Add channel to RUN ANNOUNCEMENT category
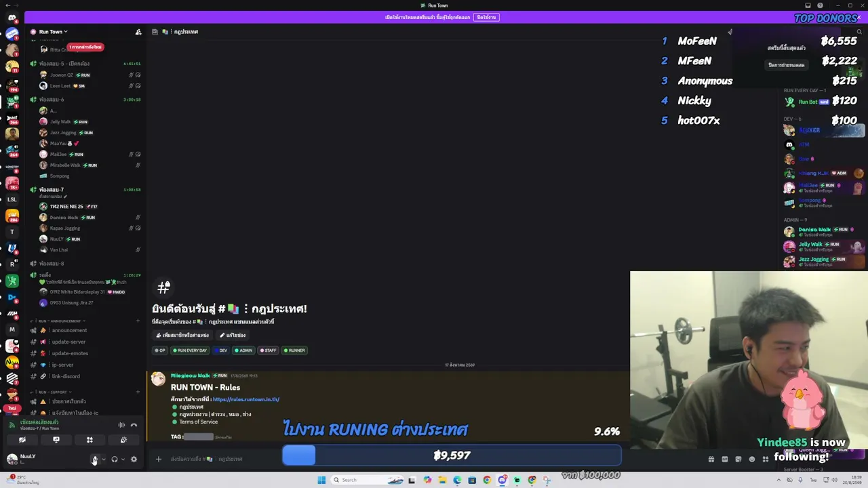This screenshot has width=868, height=488. pyautogui.click(x=138, y=321)
